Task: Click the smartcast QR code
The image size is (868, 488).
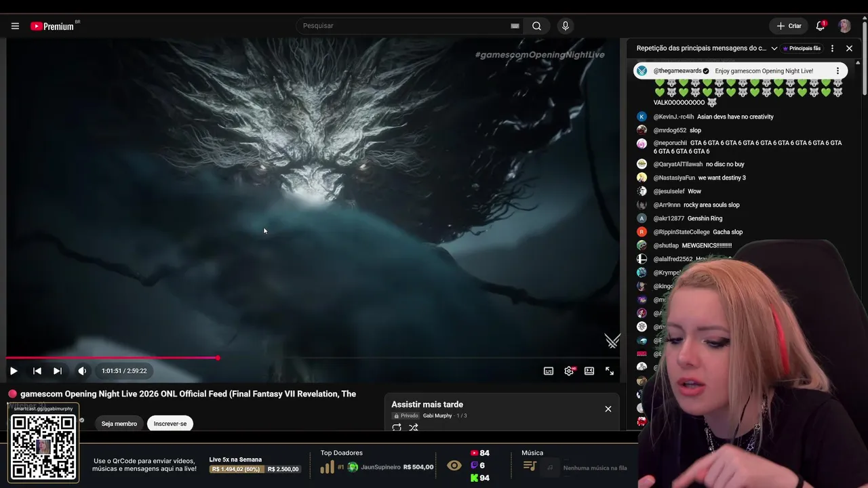Action: tap(43, 447)
